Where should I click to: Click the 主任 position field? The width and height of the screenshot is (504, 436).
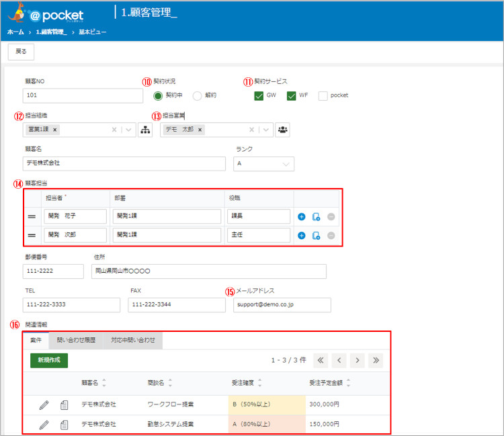pos(259,235)
